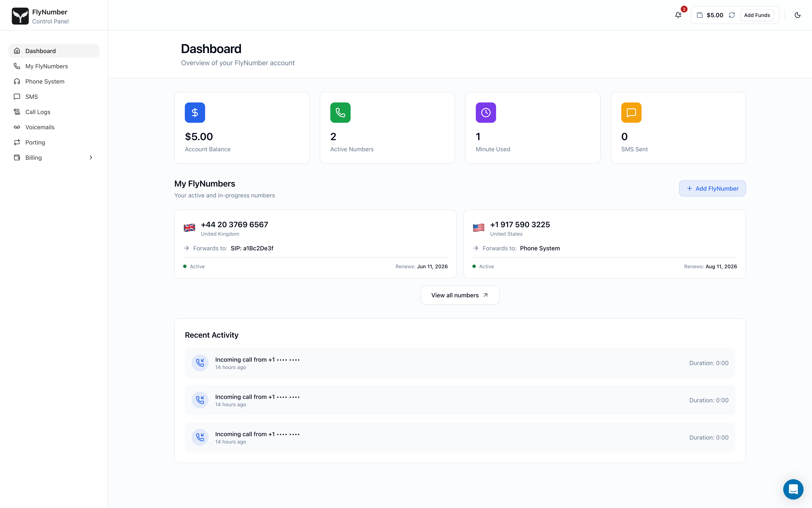Click the Billing wallet icon in sidebar

(x=17, y=158)
